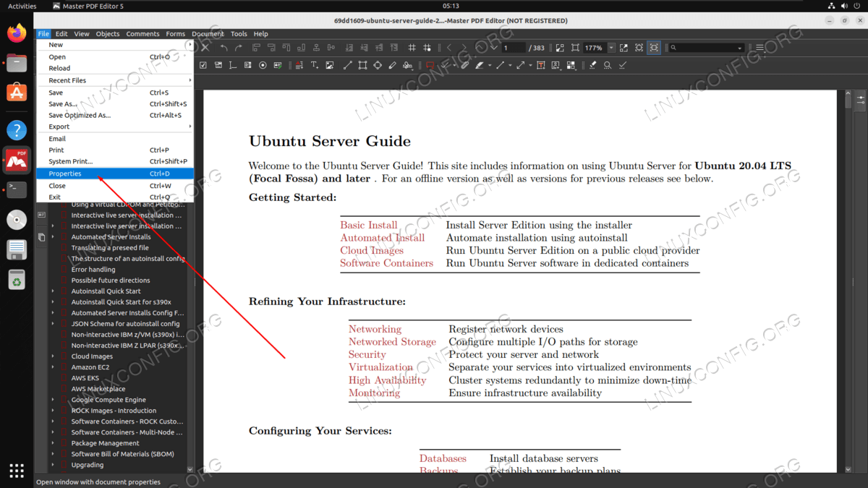Screen dimensions: 868x488
Task: Select the Rectangle drawing tool
Action: 362,65
